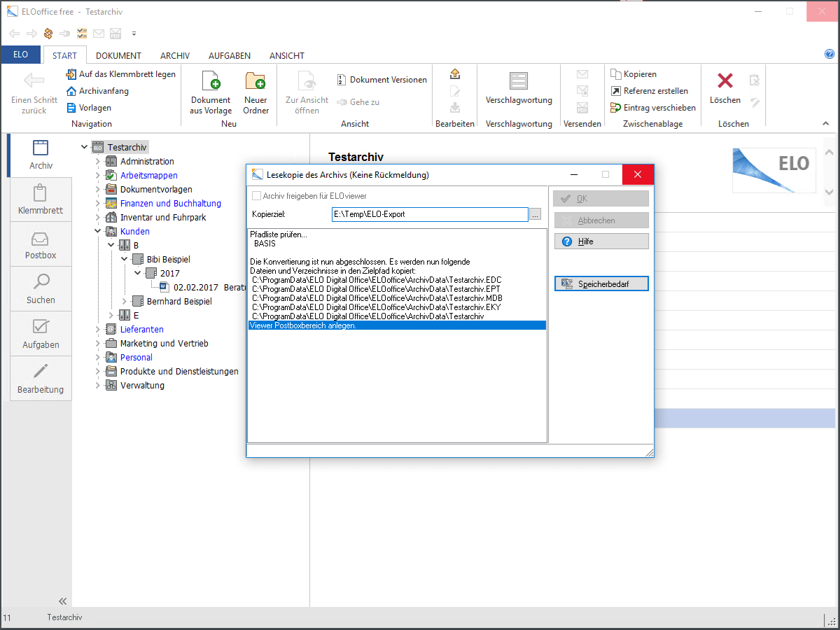Open the Postbox sidebar panel

41,244
